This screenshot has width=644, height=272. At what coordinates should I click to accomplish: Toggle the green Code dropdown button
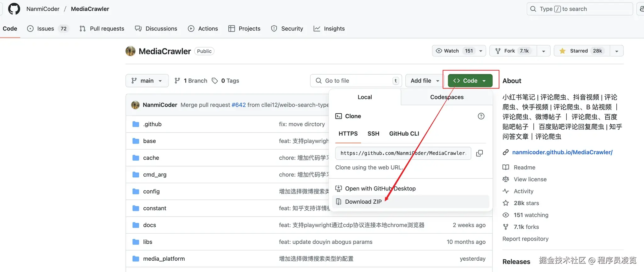470,81
